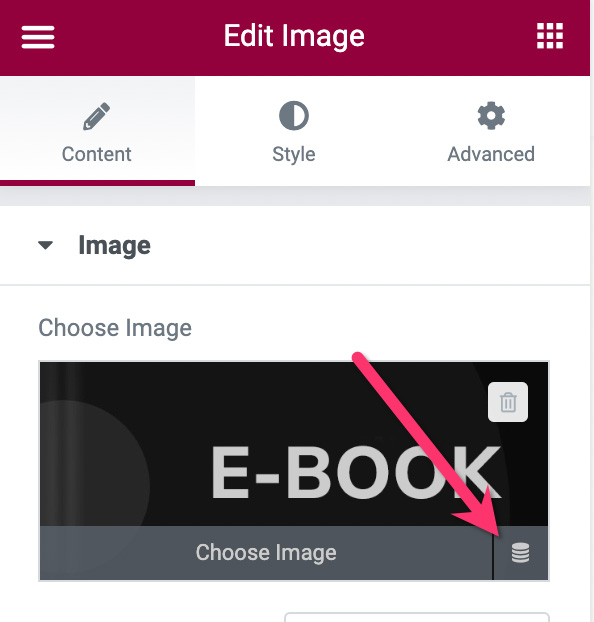The width and height of the screenshot is (594, 622).
Task: Toggle the Image section heading
Action: click(x=114, y=246)
